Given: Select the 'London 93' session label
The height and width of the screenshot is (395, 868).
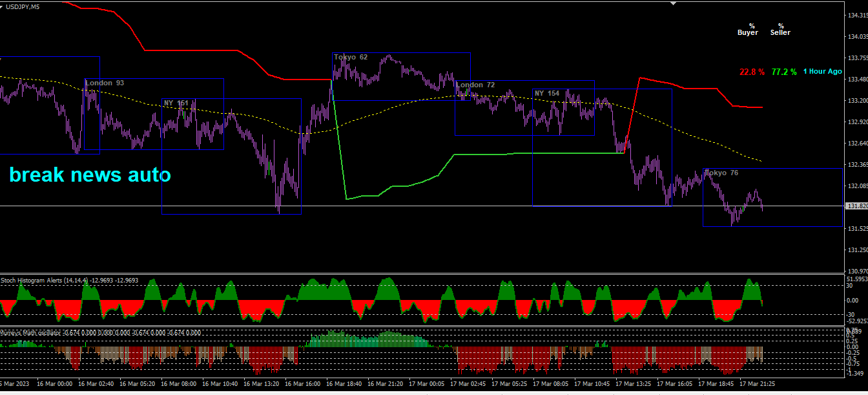Looking at the screenshot, I should pyautogui.click(x=105, y=83).
